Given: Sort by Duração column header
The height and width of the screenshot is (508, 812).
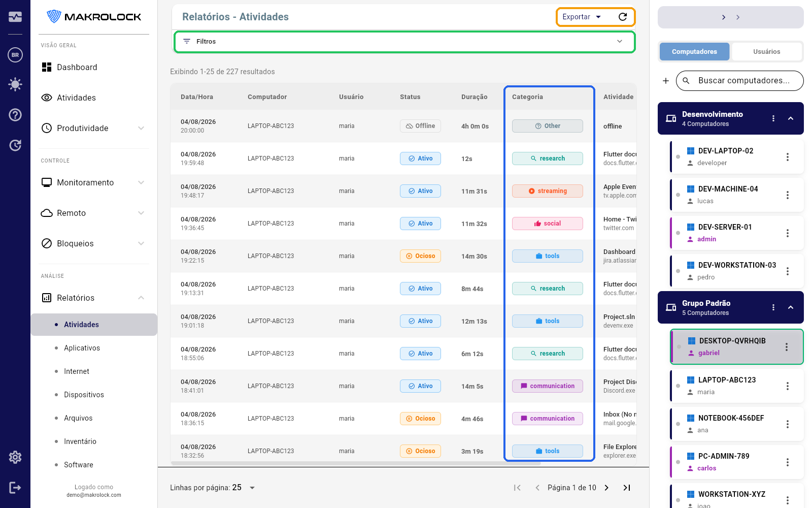Looking at the screenshot, I should pos(475,97).
